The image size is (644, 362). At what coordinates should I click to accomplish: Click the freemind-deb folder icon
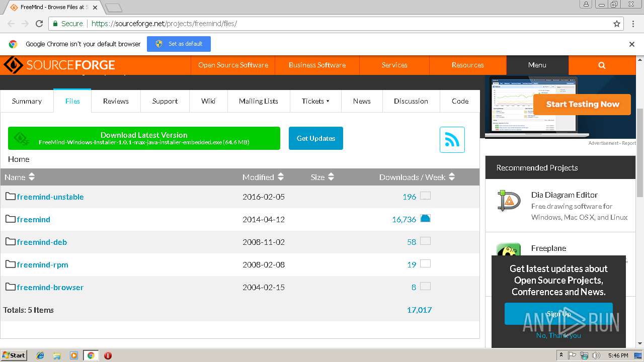pos(11,241)
